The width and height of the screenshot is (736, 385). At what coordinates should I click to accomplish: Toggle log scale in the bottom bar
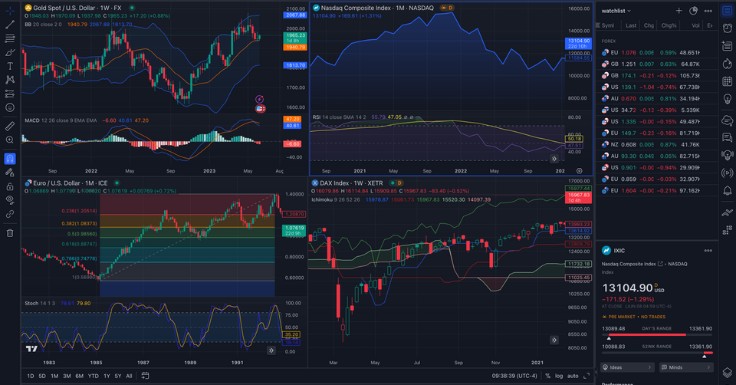559,376
